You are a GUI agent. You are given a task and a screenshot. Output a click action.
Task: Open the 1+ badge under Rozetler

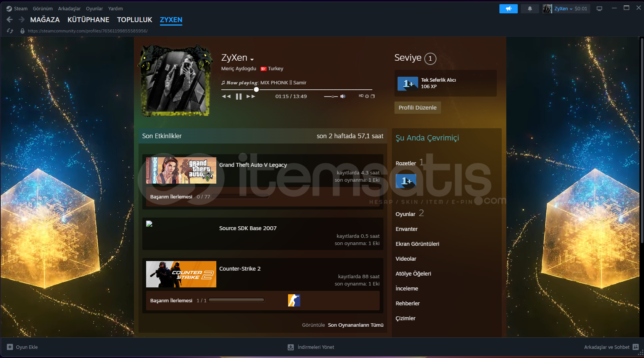click(406, 181)
